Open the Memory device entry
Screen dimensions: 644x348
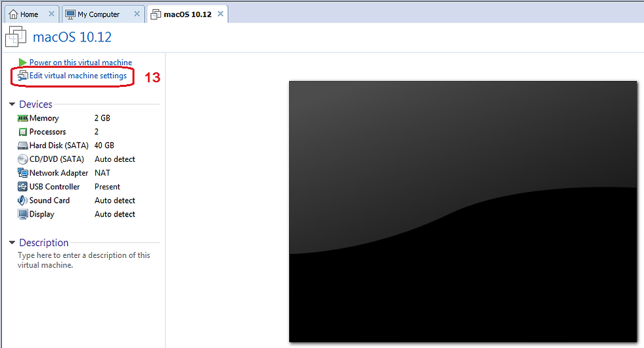click(44, 118)
